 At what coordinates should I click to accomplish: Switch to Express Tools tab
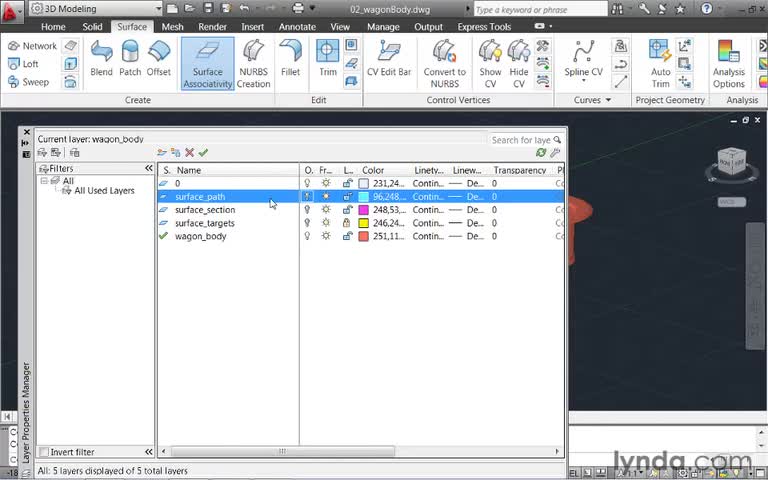click(484, 27)
